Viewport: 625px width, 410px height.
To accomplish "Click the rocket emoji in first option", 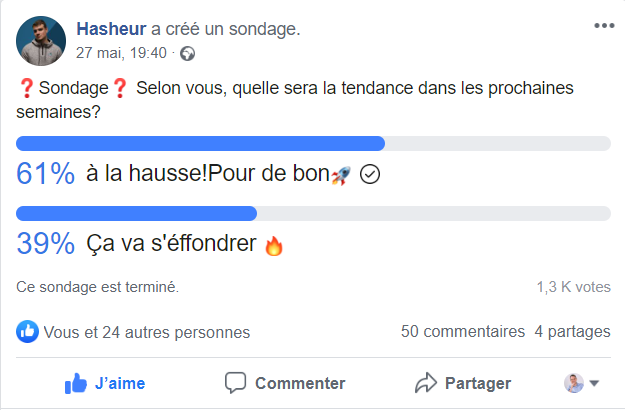I will click(341, 175).
